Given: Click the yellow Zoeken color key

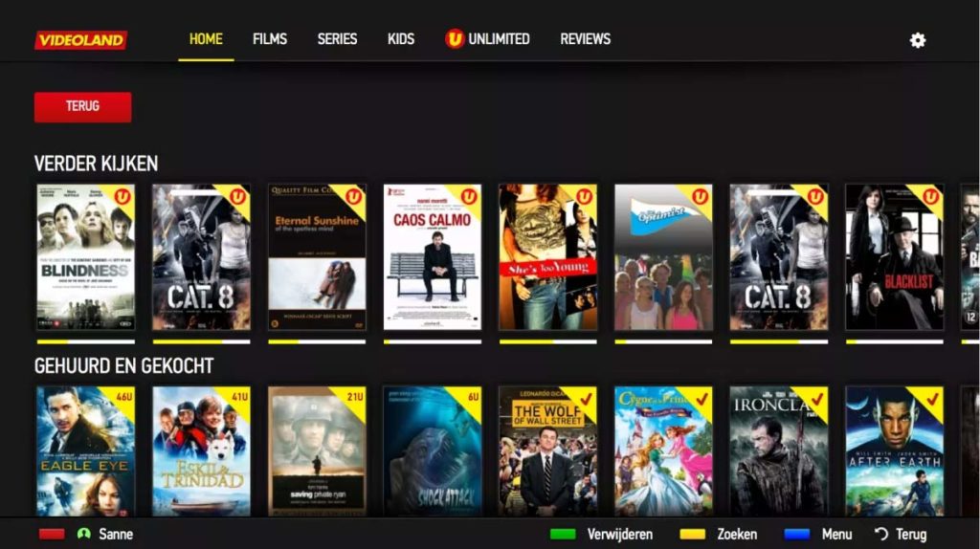Looking at the screenshot, I should pos(692,534).
